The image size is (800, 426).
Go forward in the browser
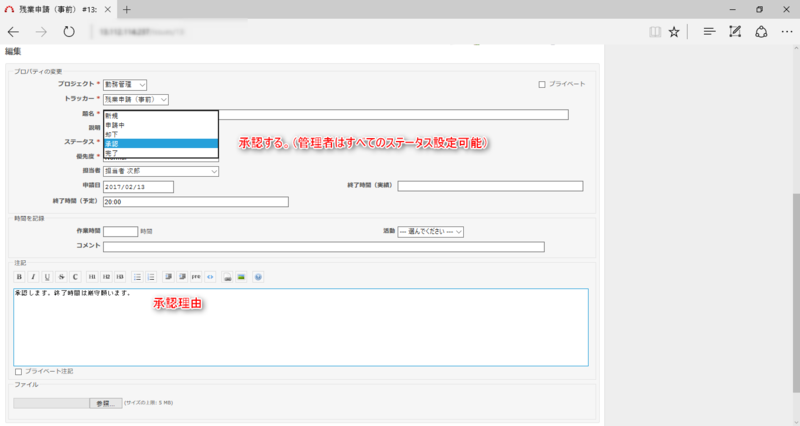pos(41,32)
